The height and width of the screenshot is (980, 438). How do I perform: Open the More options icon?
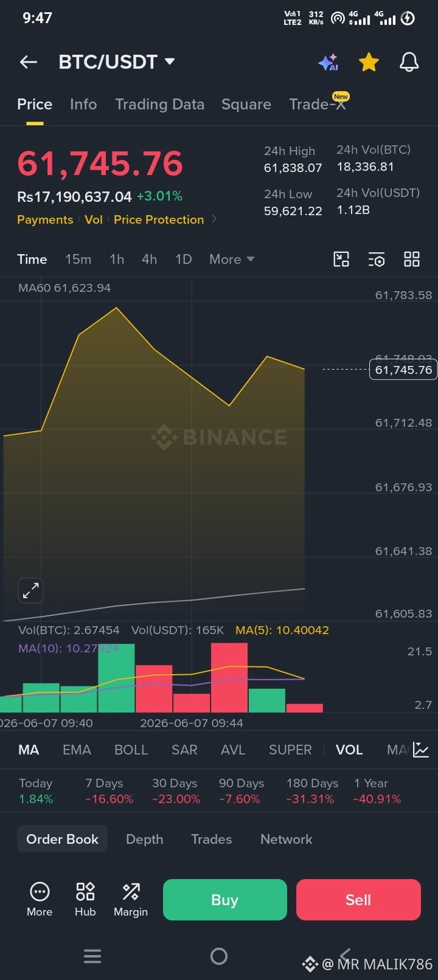40,899
